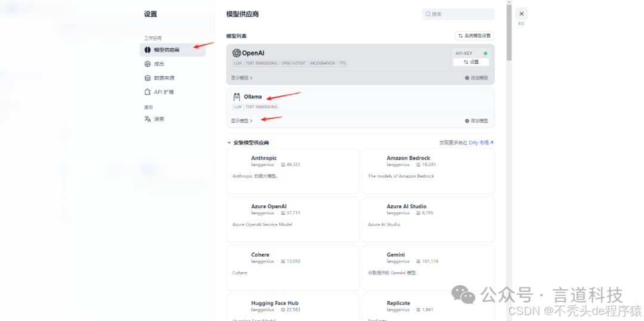Click the translate icon beside 语言
644x321 pixels.
tap(147, 119)
